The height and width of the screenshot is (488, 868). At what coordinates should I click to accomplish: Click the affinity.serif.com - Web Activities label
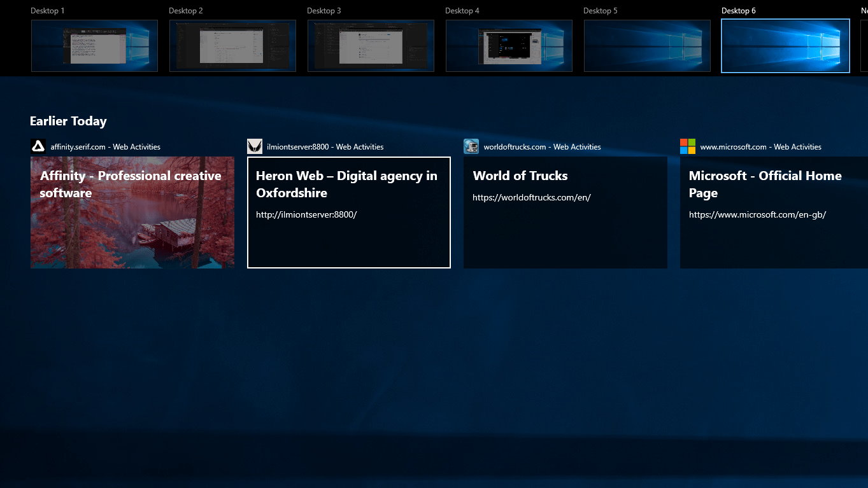tap(106, 147)
